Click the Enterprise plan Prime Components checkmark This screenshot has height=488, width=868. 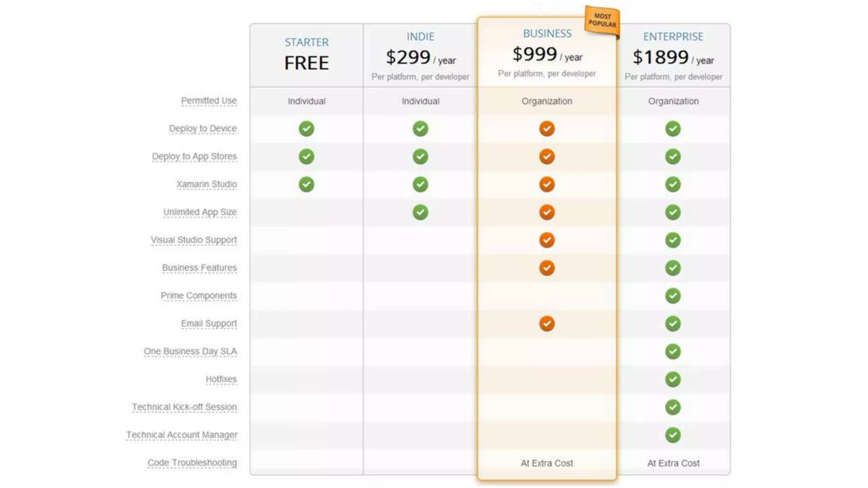[673, 296]
